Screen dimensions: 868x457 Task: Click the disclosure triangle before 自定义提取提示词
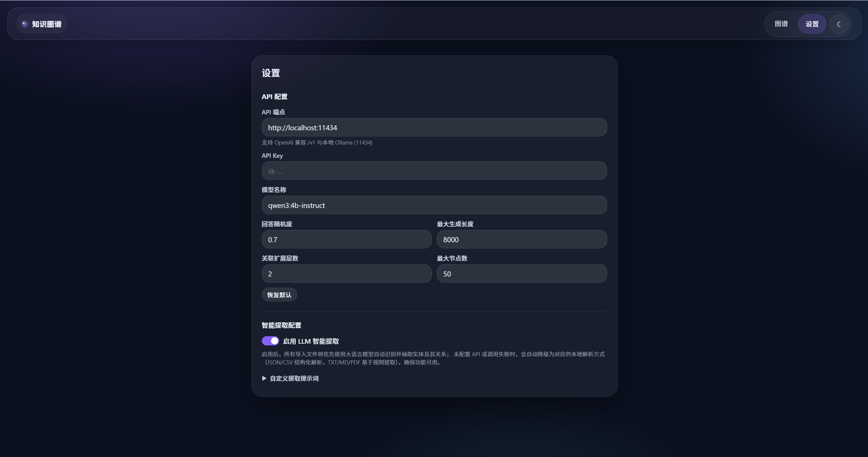point(264,378)
